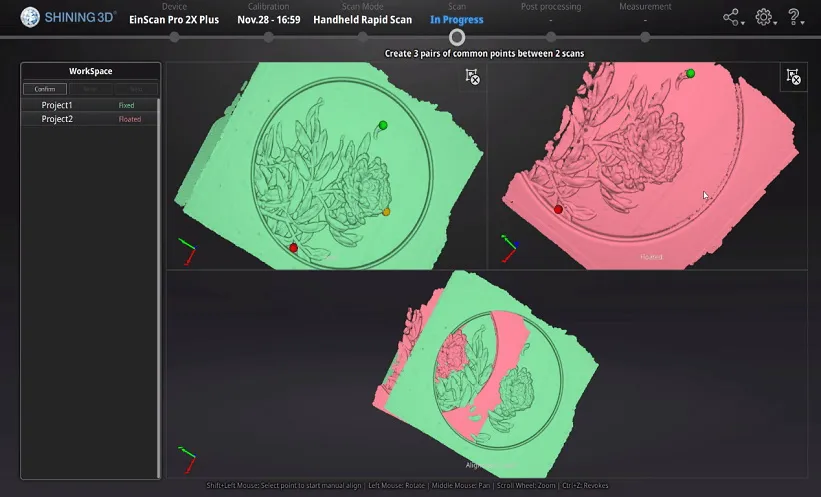The width and height of the screenshot is (821, 497).
Task: Open the Share menu icon
Action: [x=732, y=17]
